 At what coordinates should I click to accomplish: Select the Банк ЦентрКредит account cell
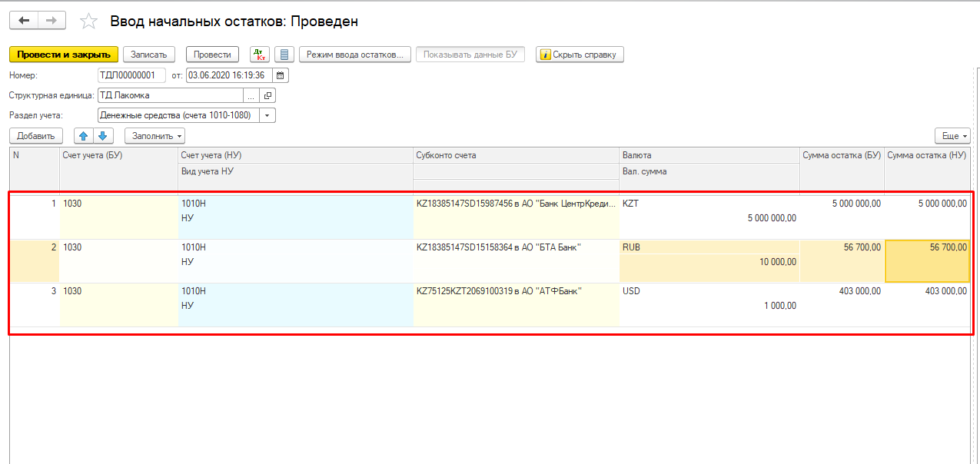pos(516,204)
